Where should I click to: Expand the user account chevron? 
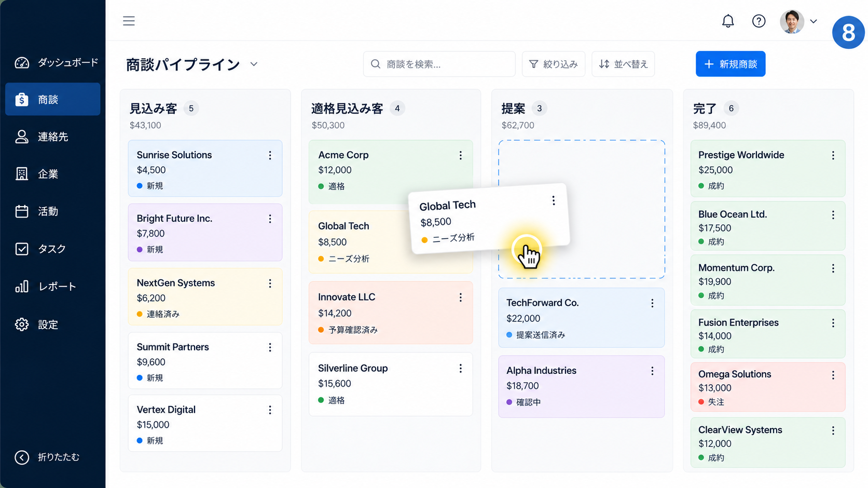[814, 21]
